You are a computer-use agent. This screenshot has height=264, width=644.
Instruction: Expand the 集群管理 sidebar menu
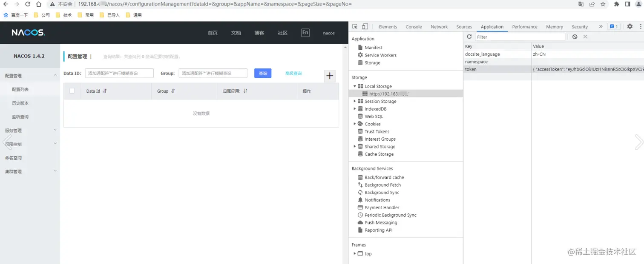click(x=30, y=171)
